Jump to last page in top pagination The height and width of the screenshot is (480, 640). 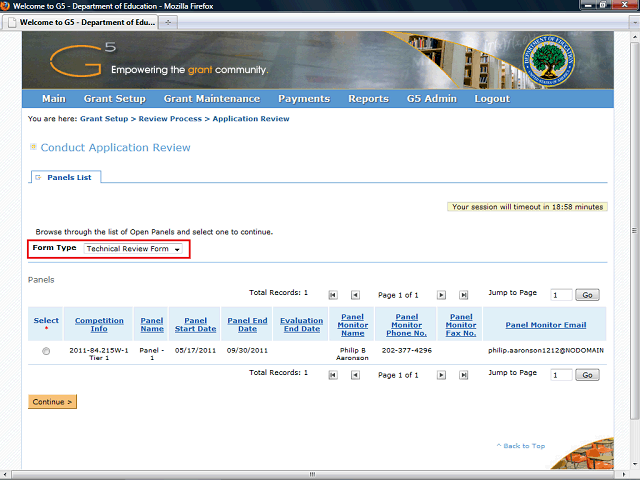pyautogui.click(x=463, y=295)
